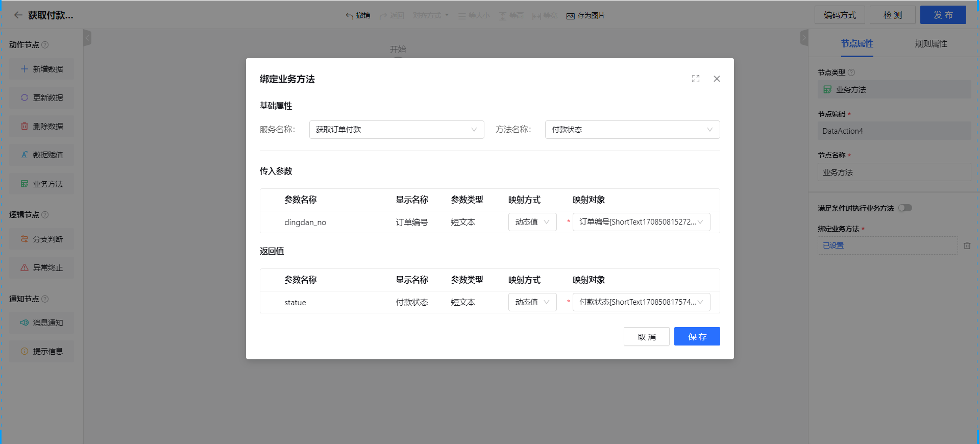Click the 撤销 undo icon

(x=350, y=16)
